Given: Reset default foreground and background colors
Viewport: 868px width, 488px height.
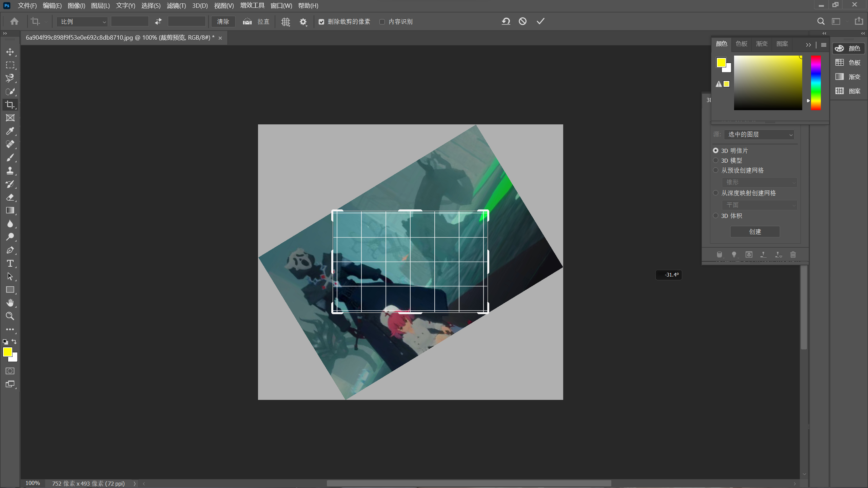Looking at the screenshot, I should click(5, 342).
